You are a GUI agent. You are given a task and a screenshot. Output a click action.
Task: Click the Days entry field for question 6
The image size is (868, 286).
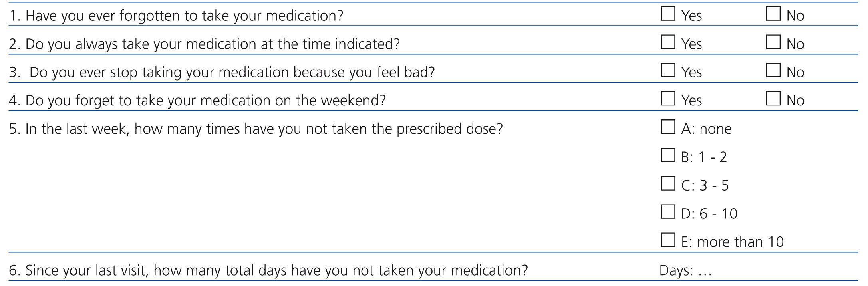point(705,271)
